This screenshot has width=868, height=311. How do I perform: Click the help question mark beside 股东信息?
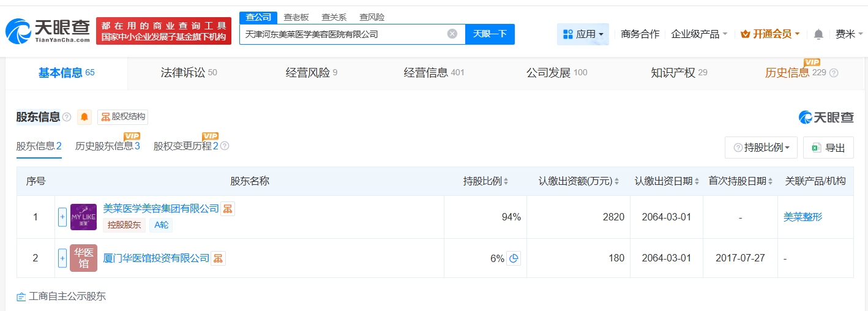[67, 117]
